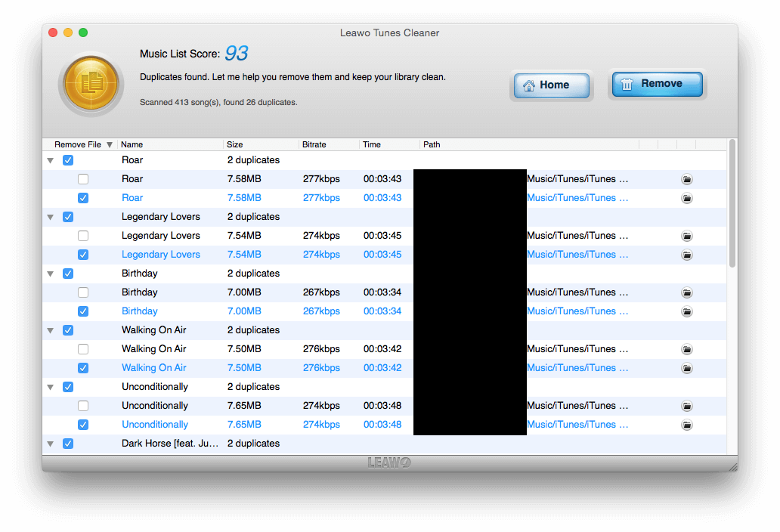
Task: Toggle the Legendary Lovers group checkbox
Action: click(x=68, y=217)
